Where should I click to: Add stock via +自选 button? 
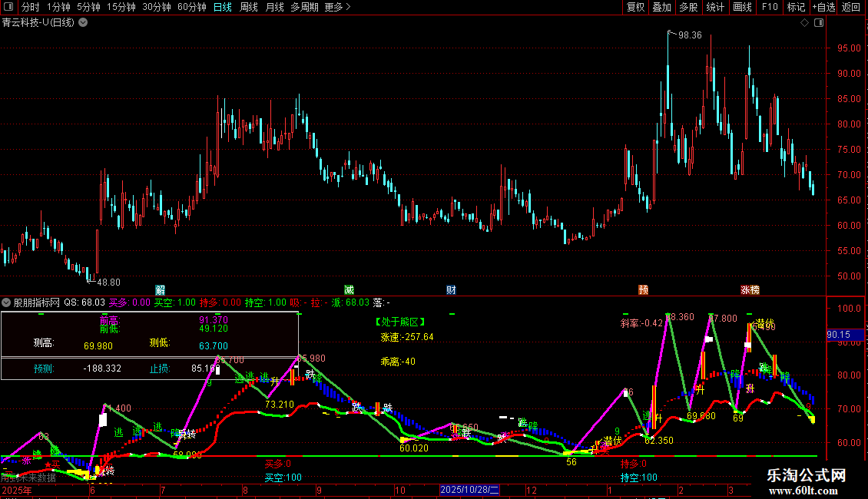[x=823, y=7]
